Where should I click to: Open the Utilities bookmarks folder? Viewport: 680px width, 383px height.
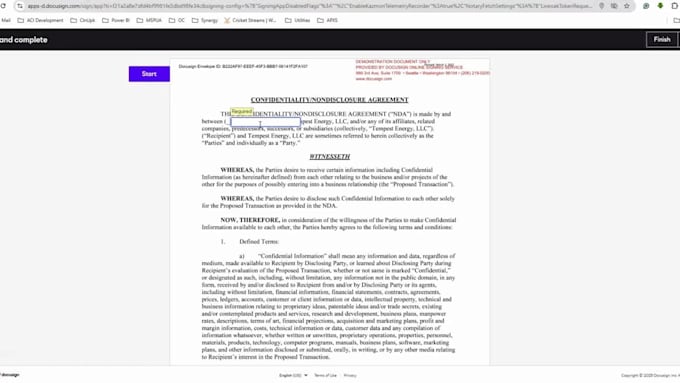click(298, 20)
